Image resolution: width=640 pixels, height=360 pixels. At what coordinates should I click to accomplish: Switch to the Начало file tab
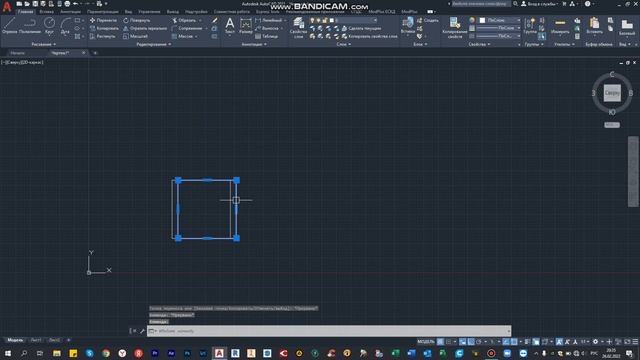coord(18,53)
